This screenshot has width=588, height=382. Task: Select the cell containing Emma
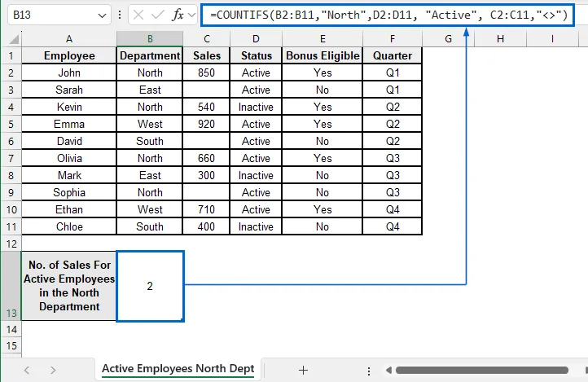point(69,124)
